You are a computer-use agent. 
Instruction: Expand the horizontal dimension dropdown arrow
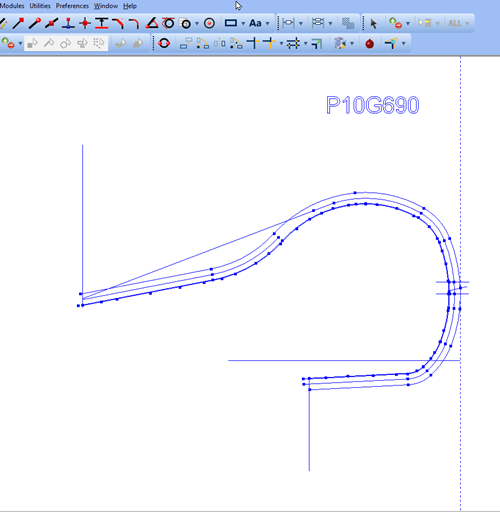(301, 23)
